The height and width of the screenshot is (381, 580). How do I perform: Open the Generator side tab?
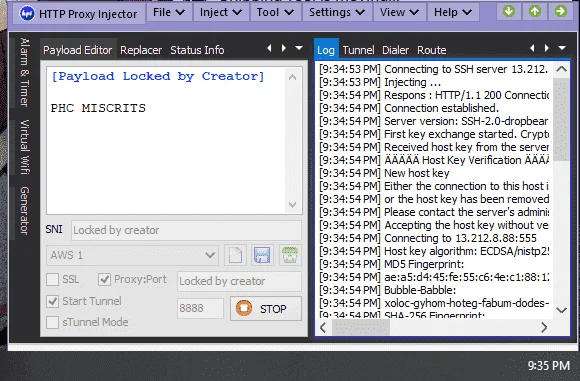[24, 210]
